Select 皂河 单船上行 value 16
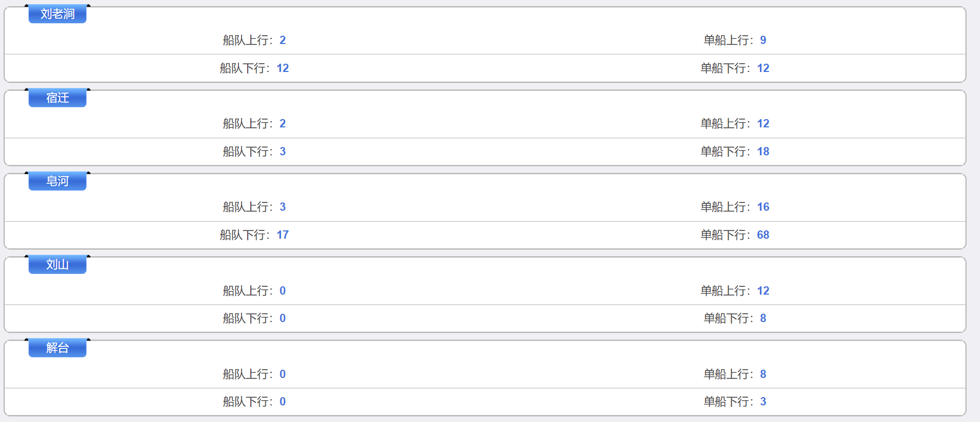 [763, 207]
